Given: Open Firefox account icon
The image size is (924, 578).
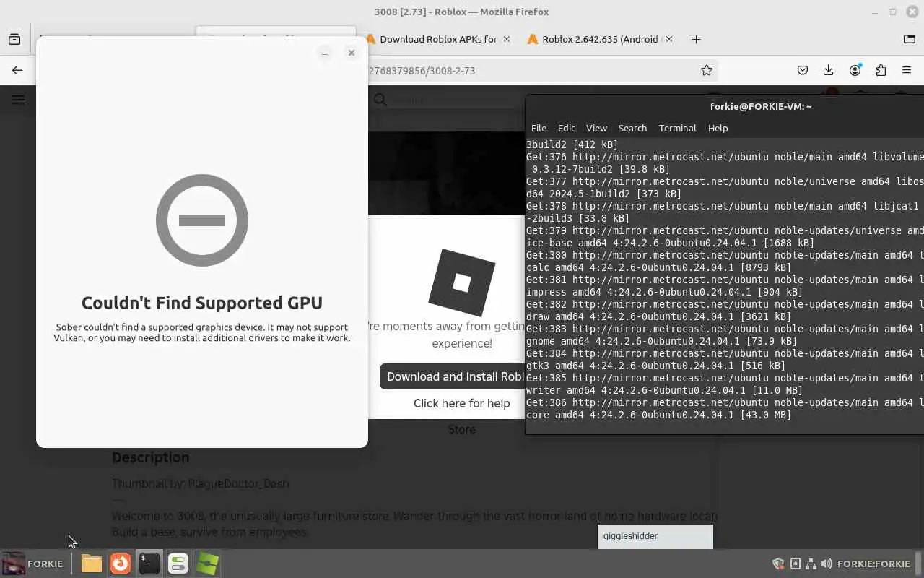Looking at the screenshot, I should coord(855,70).
